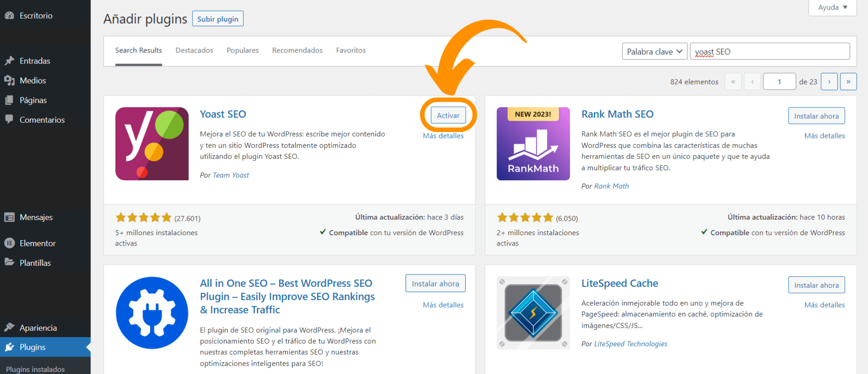Switch to Favoritos tab
Viewport: 868px width, 374px height.
click(351, 50)
